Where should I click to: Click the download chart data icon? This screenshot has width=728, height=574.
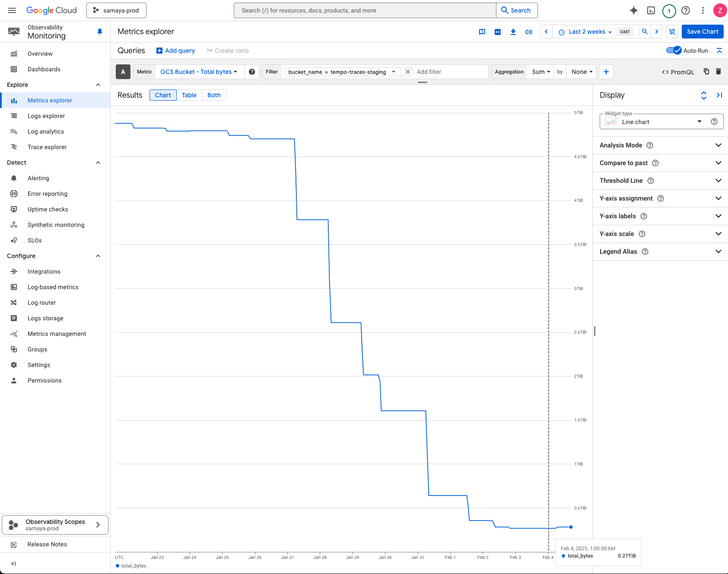pos(513,32)
